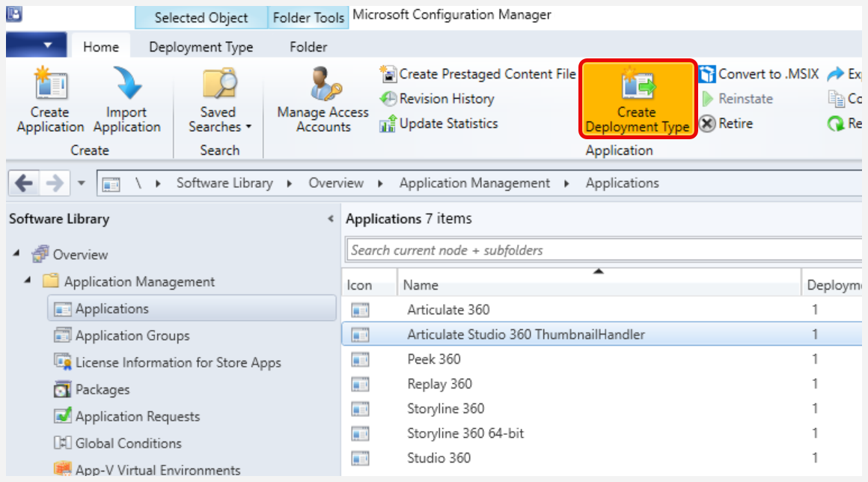Collapse the Overview tree node
The image size is (868, 482).
point(16,254)
